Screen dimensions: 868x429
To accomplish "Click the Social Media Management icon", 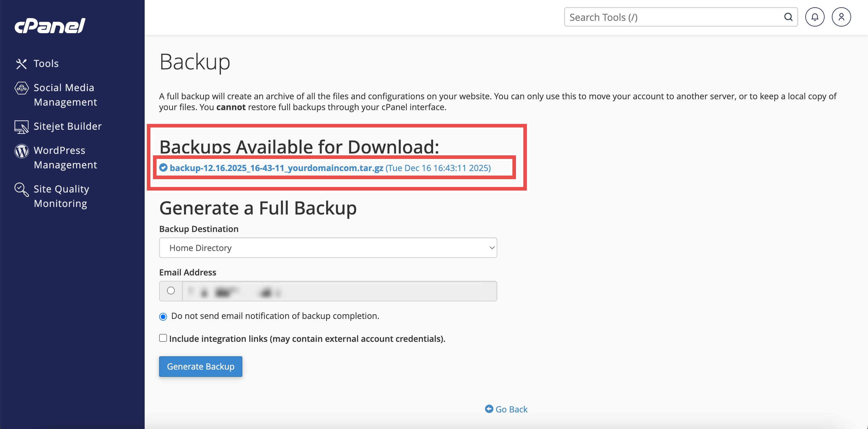I will pyautogui.click(x=21, y=88).
